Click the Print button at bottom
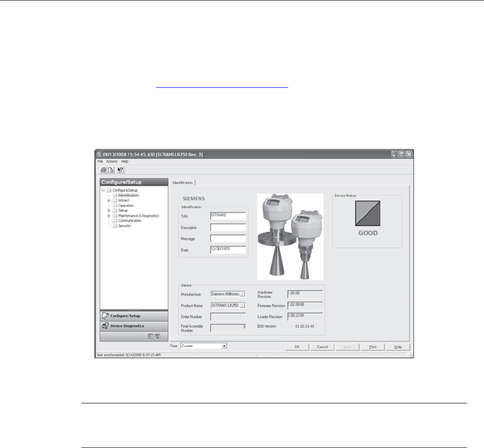The height and width of the screenshot is (448, 484). pyautogui.click(x=373, y=347)
